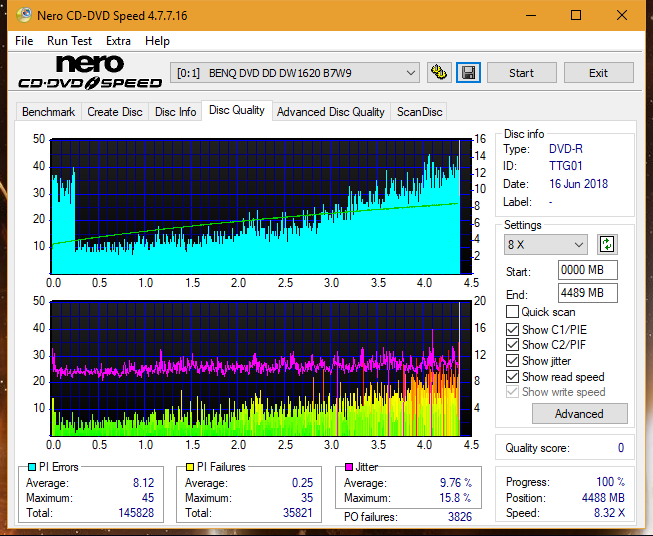Open the File menu

point(24,41)
